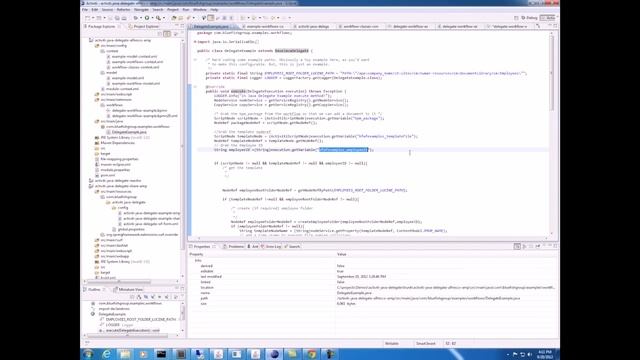The width and height of the screenshot is (640, 360).
Task: Click the New Java Package icon
Action: (x=173, y=18)
